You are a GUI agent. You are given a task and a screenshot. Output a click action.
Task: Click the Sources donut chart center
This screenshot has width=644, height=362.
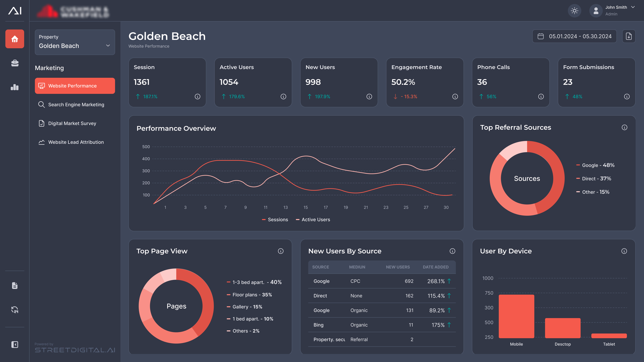[x=527, y=178]
